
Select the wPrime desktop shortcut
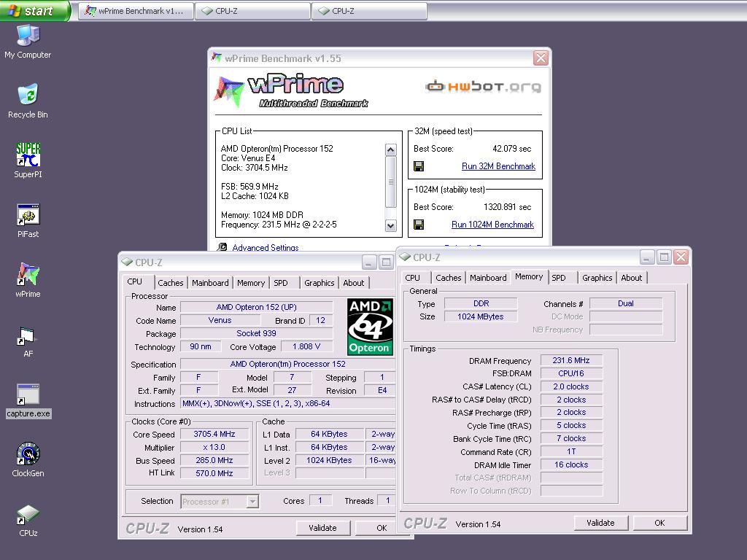pyautogui.click(x=28, y=280)
